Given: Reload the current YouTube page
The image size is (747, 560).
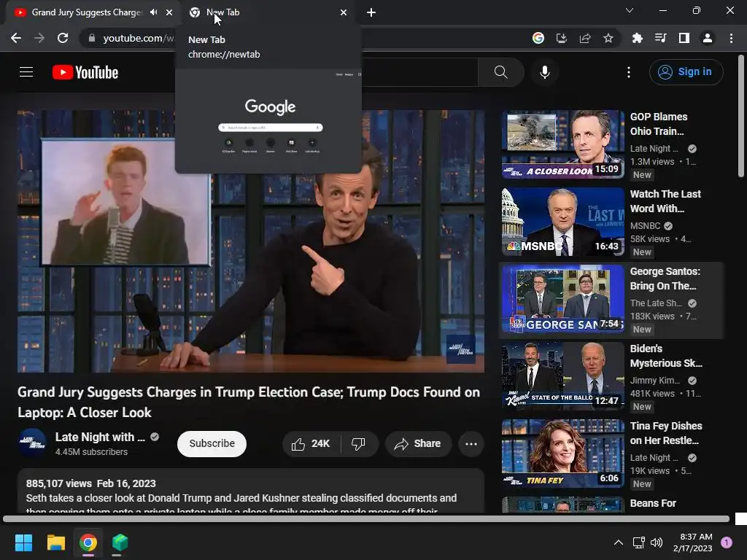Looking at the screenshot, I should 63,38.
